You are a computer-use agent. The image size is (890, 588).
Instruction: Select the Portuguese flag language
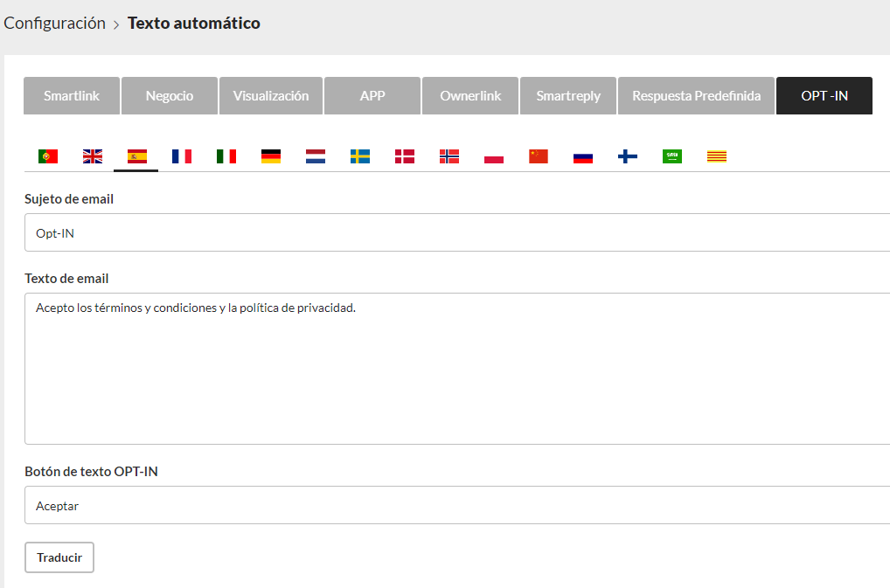click(x=48, y=156)
